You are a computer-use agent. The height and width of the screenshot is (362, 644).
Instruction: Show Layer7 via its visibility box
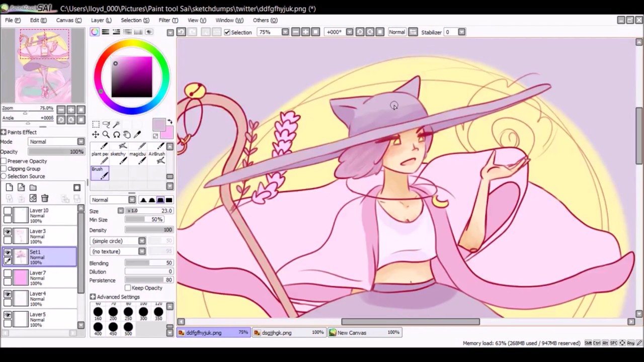pyautogui.click(x=8, y=274)
